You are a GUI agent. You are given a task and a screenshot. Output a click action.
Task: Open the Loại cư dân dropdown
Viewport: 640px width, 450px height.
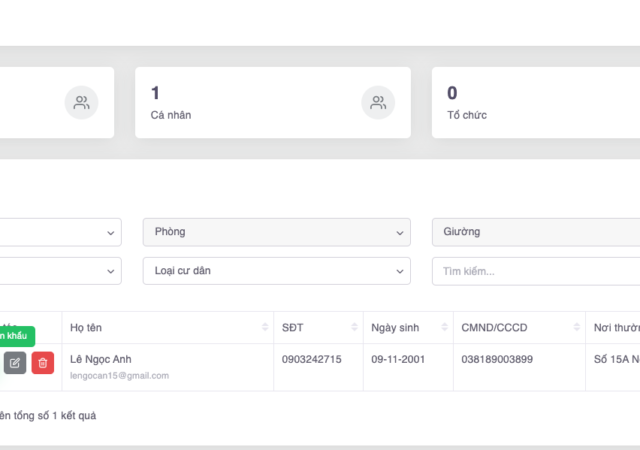(x=276, y=271)
